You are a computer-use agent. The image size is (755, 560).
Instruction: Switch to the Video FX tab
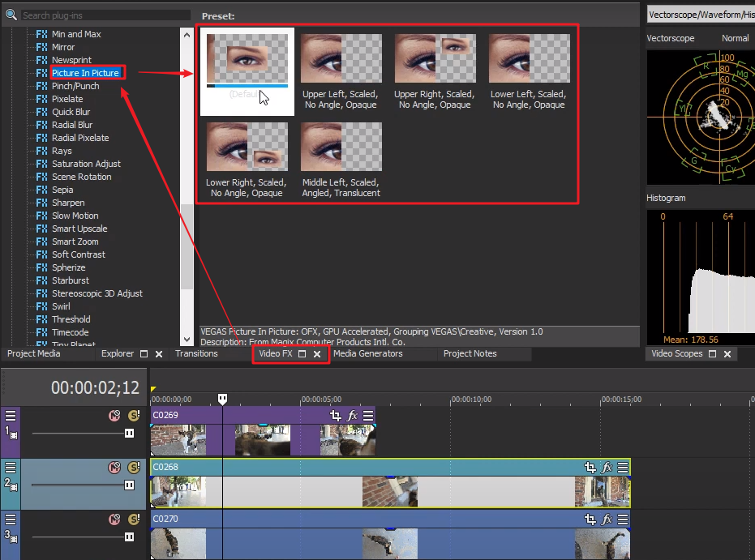coord(276,353)
